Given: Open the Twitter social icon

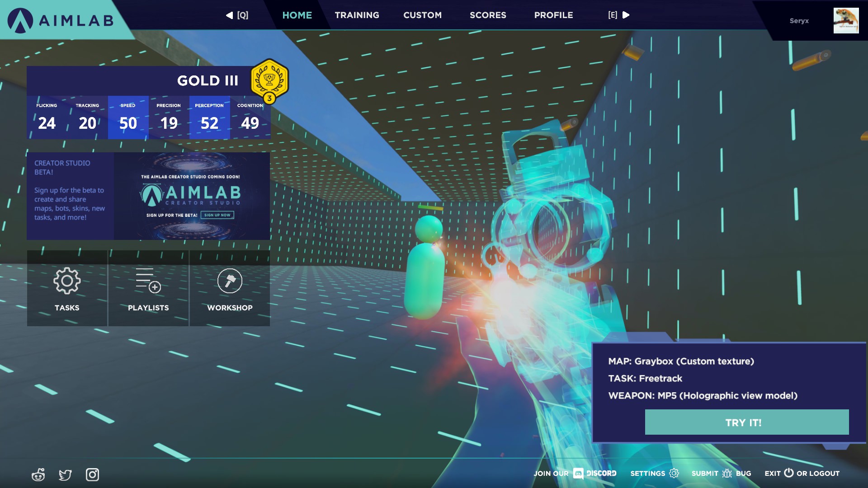Looking at the screenshot, I should 66,475.
